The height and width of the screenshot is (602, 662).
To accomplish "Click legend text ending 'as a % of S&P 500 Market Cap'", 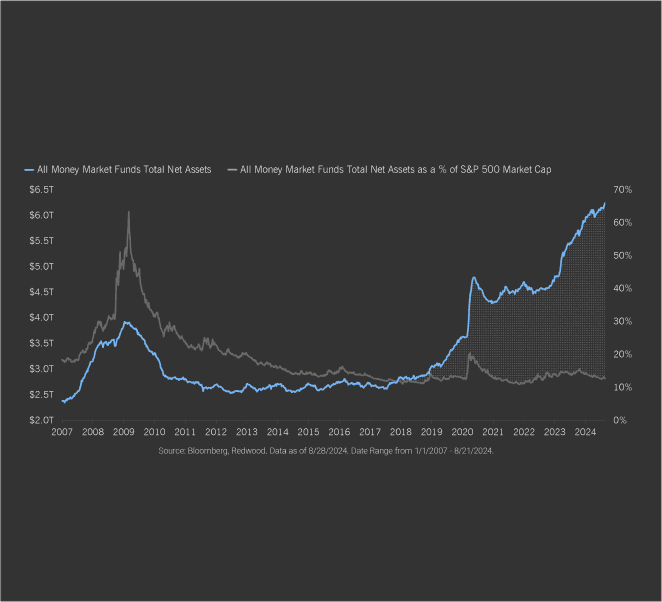I will click(396, 170).
